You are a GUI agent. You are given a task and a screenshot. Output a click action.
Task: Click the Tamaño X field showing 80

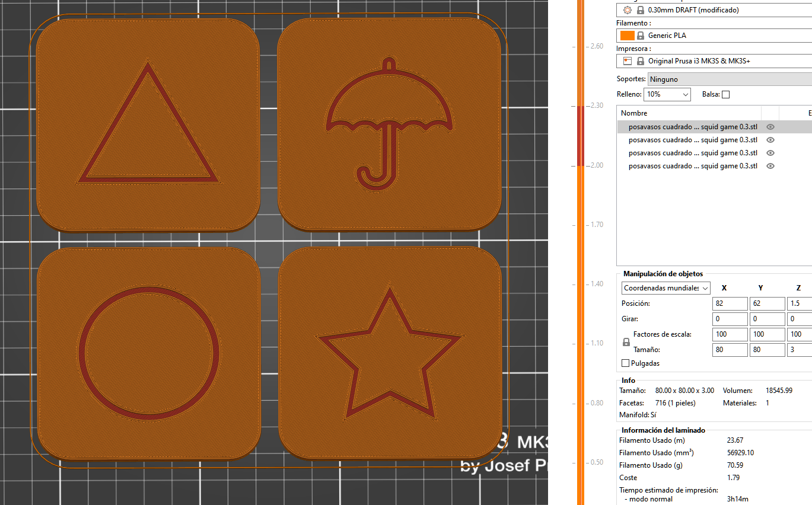(x=730, y=350)
